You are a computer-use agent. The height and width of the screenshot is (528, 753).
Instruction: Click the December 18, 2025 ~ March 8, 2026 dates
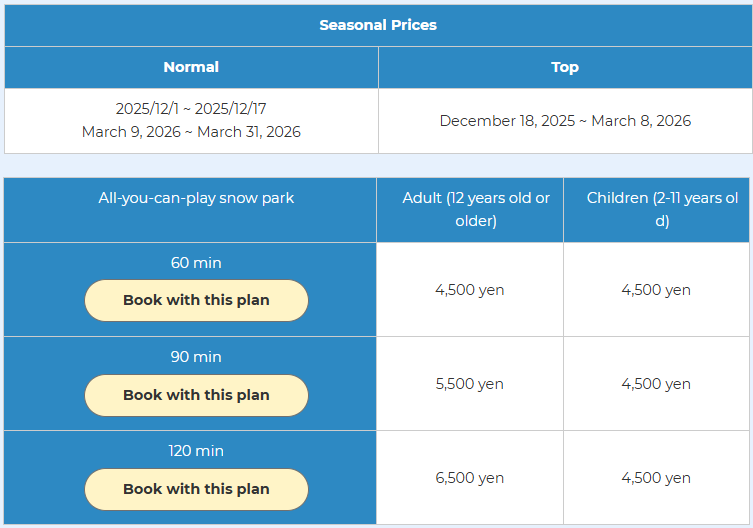tap(565, 121)
